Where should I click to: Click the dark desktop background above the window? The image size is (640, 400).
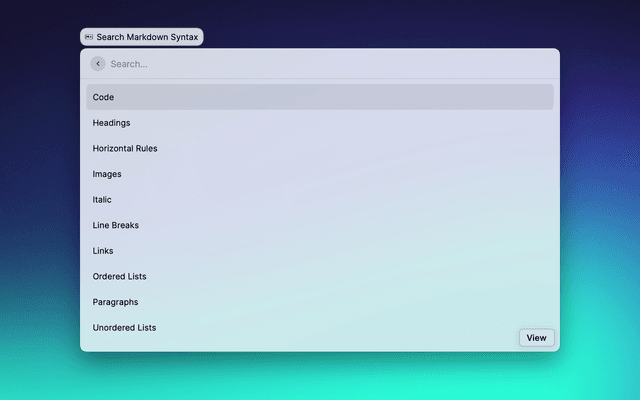[x=400, y=22]
